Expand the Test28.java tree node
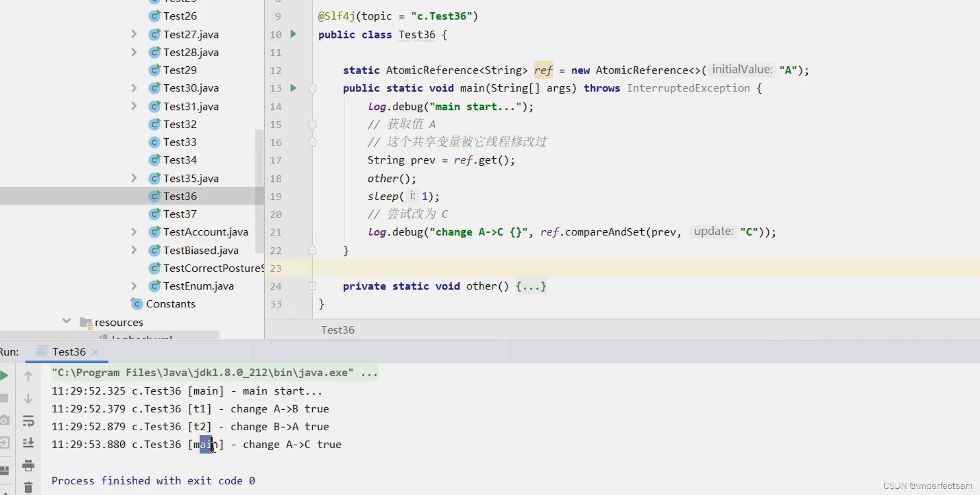980x495 pixels. click(x=134, y=52)
